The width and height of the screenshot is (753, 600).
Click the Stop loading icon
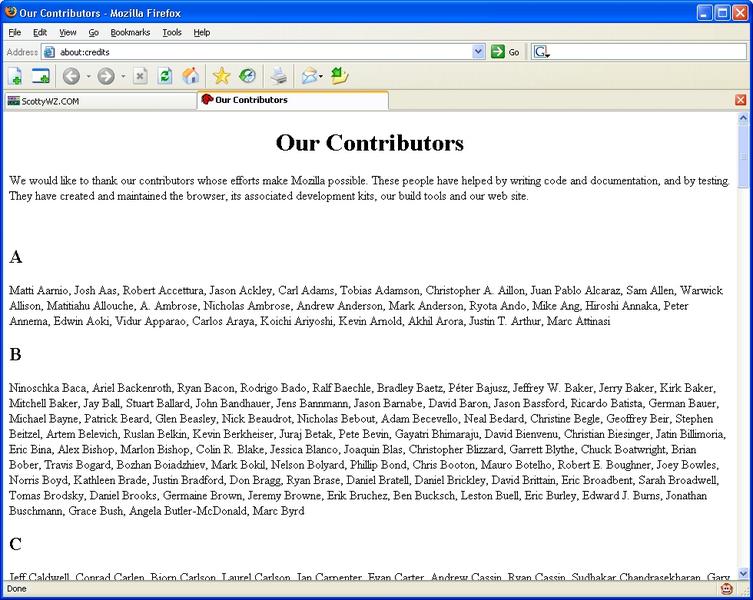(140, 76)
